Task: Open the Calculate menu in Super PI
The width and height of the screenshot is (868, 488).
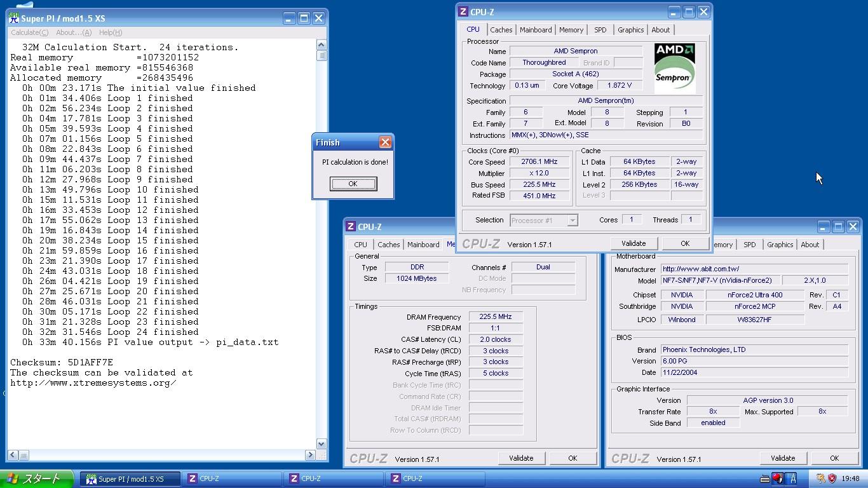Action: click(30, 32)
